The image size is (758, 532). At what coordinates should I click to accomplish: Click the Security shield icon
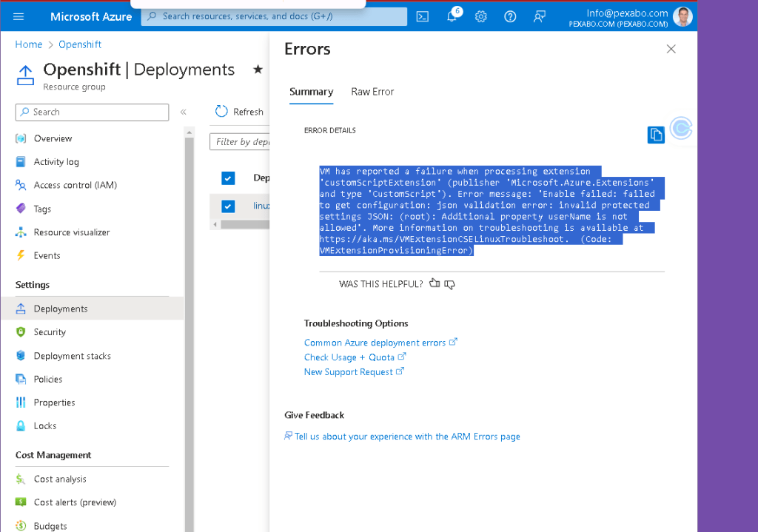pos(21,332)
